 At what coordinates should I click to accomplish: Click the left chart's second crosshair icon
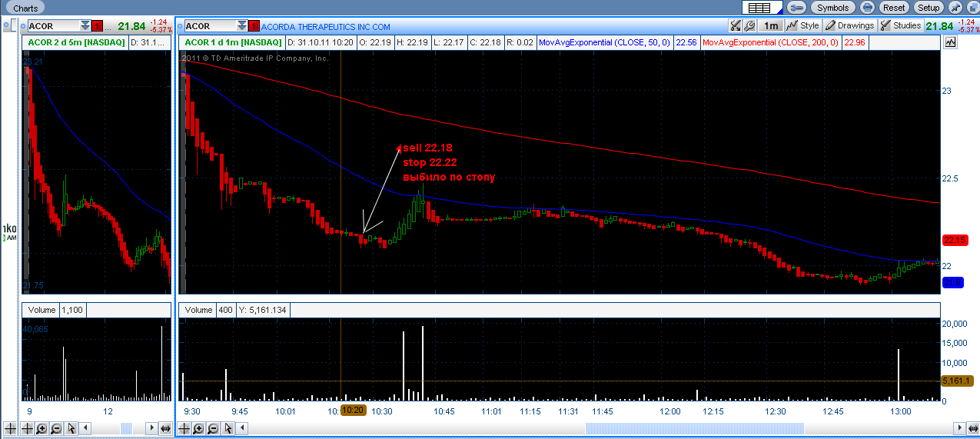click(28, 428)
